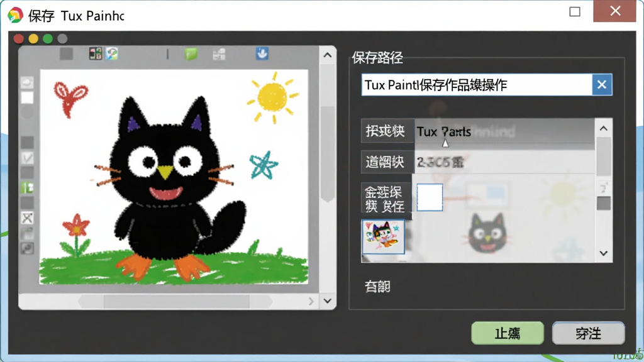
Task: Click the rainbow swirl toolbar icon
Action: coord(112,53)
